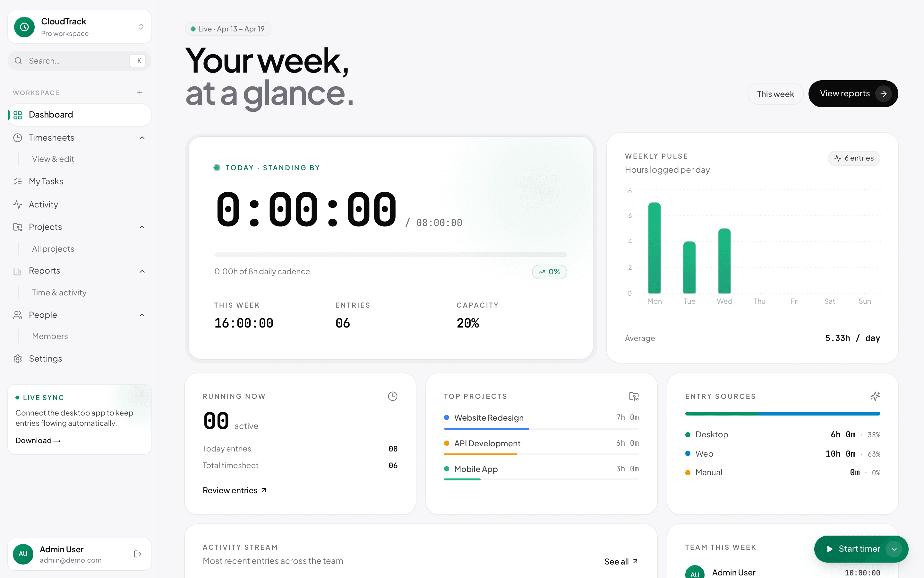The height and width of the screenshot is (578, 924).
Task: Open Time & activity report
Action: (59, 293)
